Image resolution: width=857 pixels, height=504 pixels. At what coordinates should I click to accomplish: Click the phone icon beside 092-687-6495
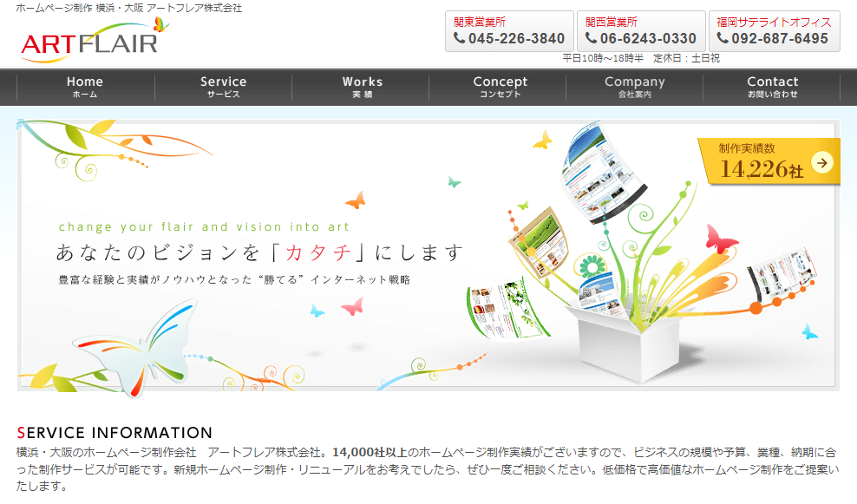click(723, 39)
